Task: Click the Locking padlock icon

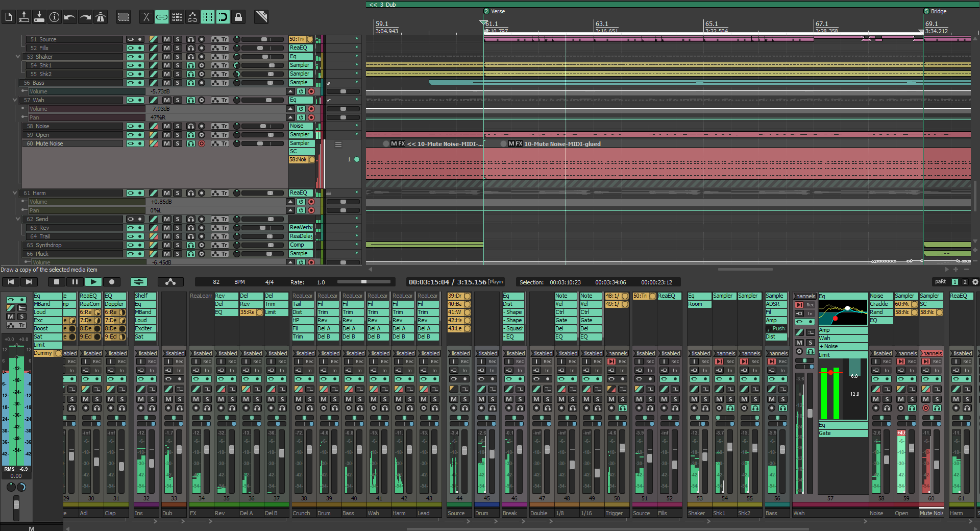Action: tap(238, 17)
